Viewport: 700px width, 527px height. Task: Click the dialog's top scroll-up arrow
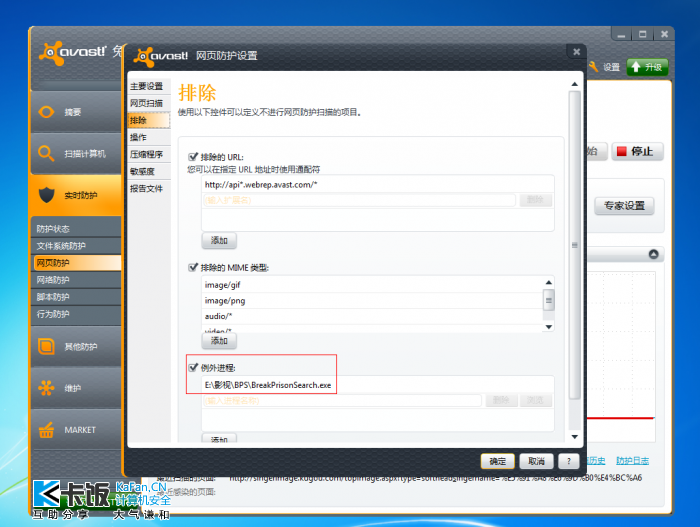click(575, 84)
